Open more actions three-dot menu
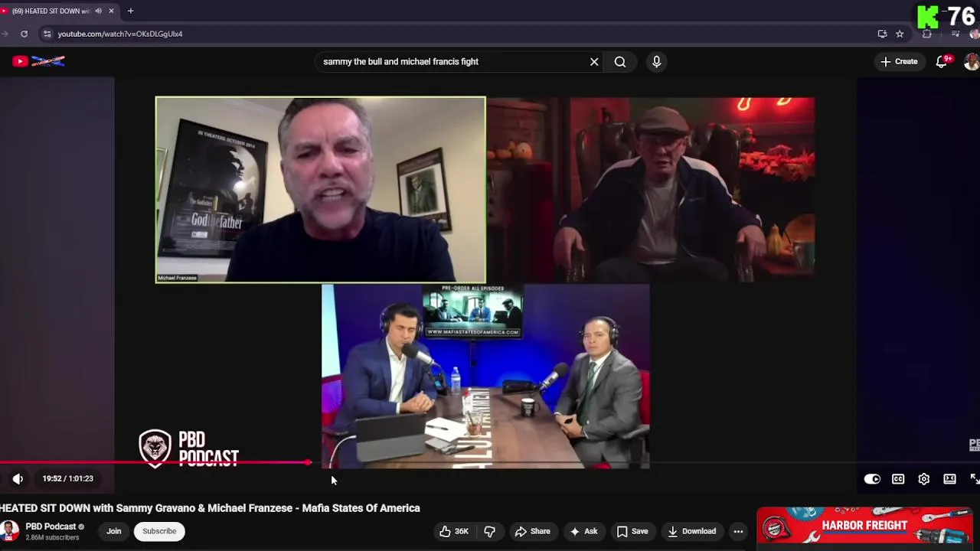The image size is (980, 551). point(738,531)
